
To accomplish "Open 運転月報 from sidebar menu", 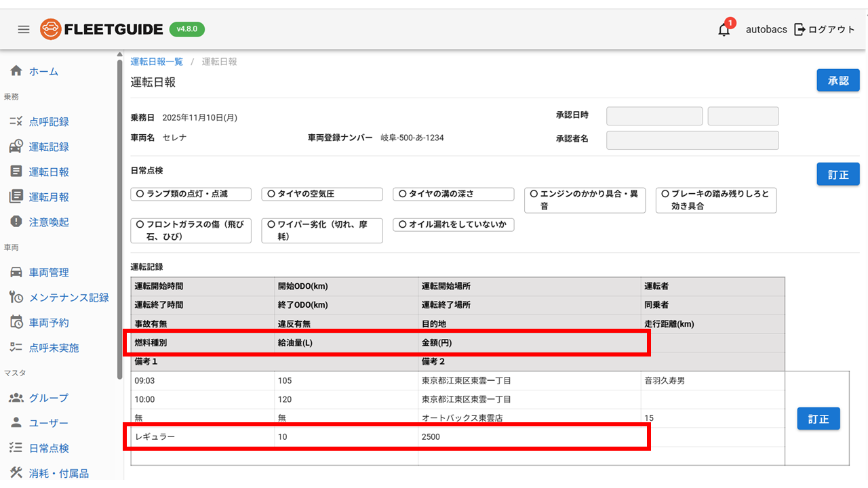I will (x=49, y=197).
